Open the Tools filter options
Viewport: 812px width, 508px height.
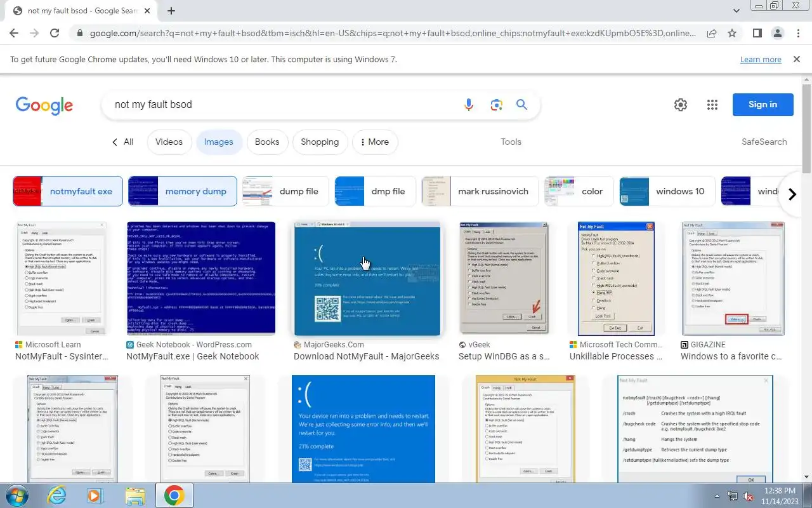[x=511, y=142]
